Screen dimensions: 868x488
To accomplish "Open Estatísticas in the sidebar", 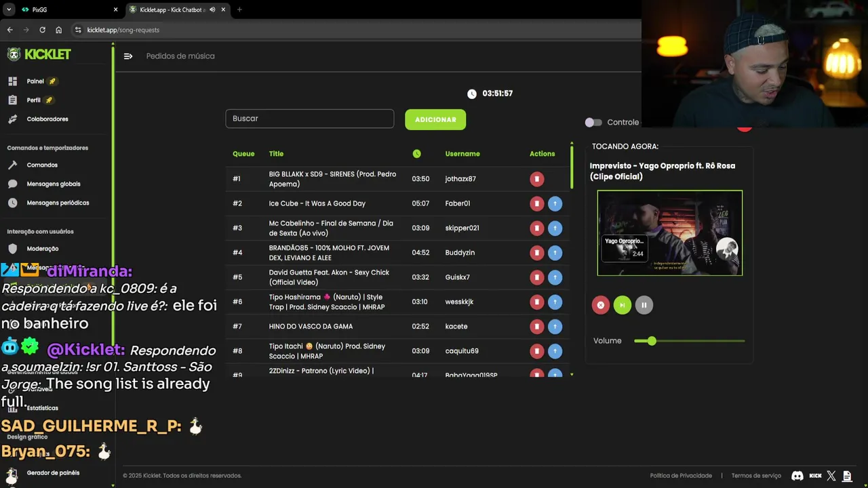I will pos(33,408).
